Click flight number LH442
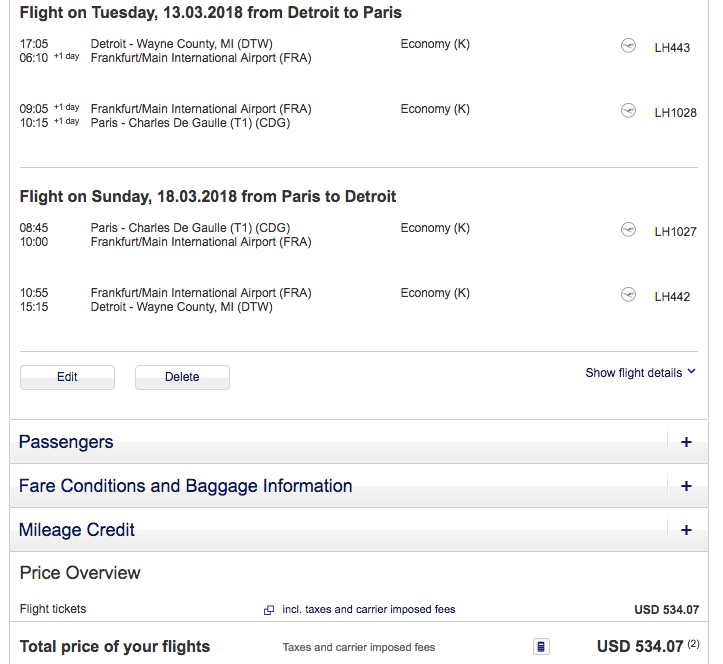 click(x=672, y=297)
